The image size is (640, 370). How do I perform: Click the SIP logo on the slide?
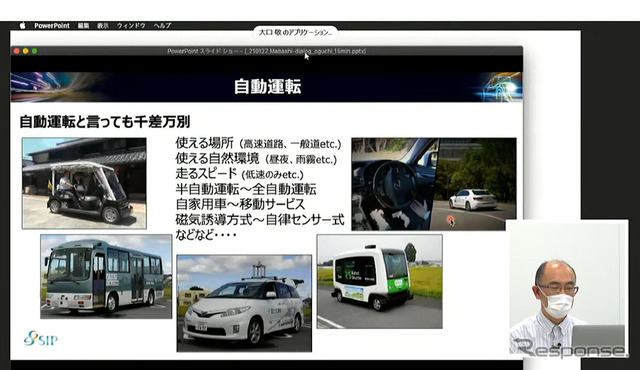pos(40,339)
